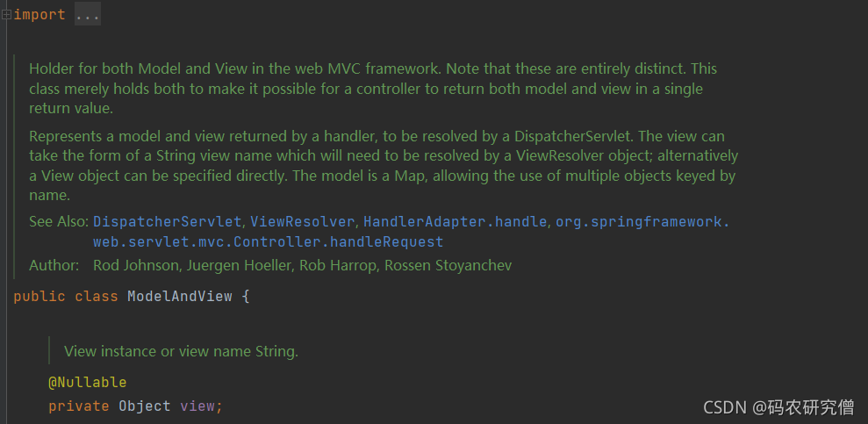Click the opening brace after ModelAndView
Image resolution: width=868 pixels, height=424 pixels.
(246, 296)
